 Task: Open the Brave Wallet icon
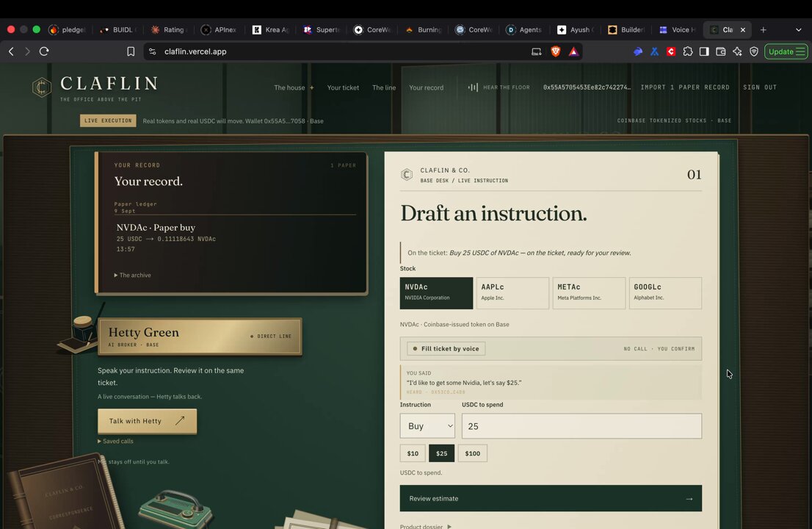(720, 51)
